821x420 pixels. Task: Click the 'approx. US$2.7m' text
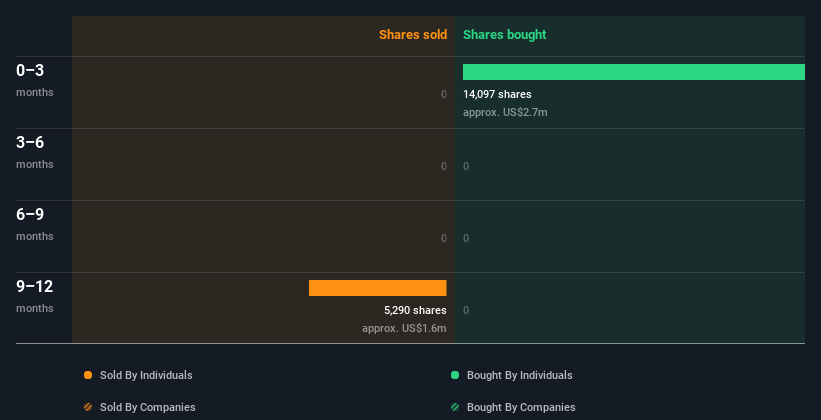[x=505, y=112]
